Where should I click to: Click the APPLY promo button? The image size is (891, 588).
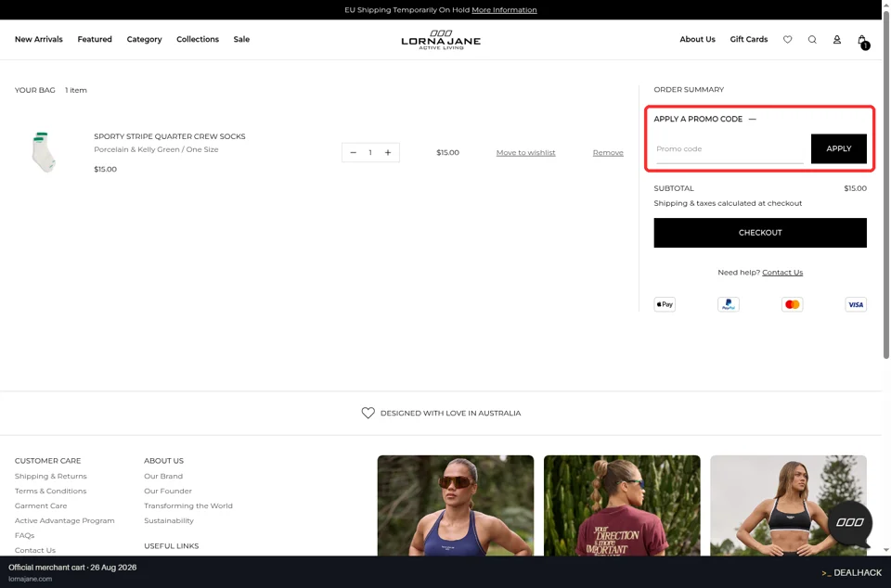coord(839,148)
